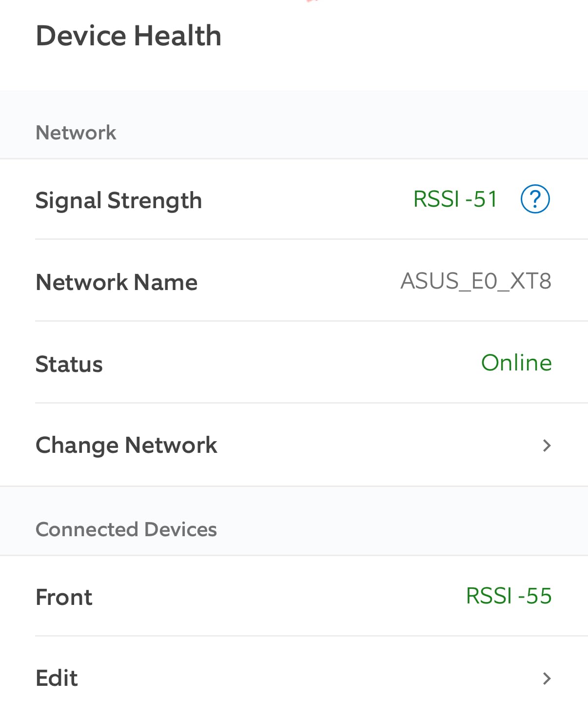Click the green Online status text
This screenshot has height=718, width=588.
point(516,363)
